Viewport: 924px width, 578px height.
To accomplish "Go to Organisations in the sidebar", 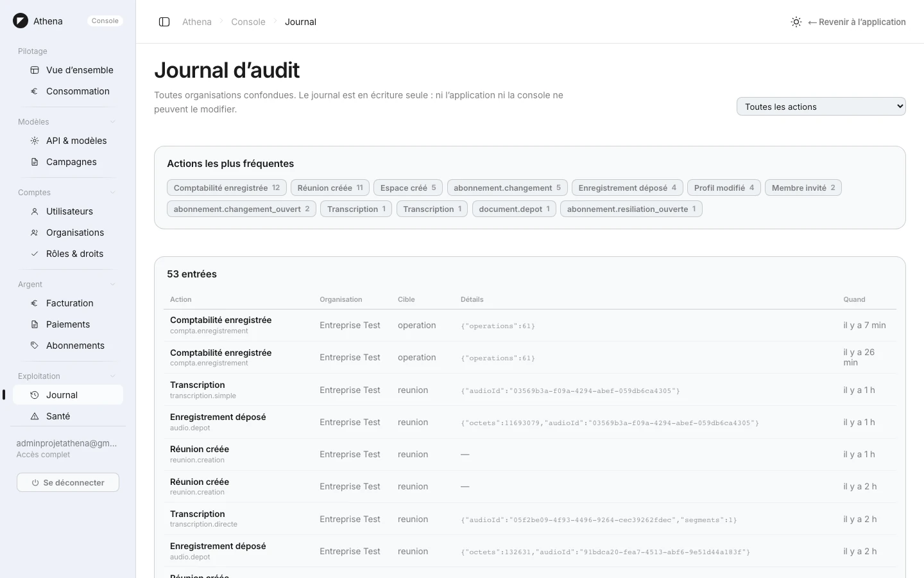I will 68,232.
